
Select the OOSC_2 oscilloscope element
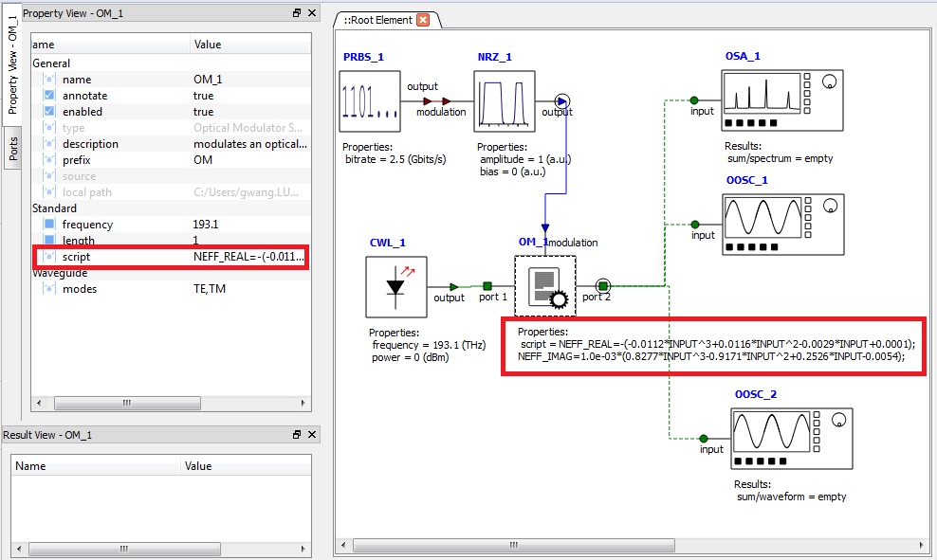click(x=790, y=437)
